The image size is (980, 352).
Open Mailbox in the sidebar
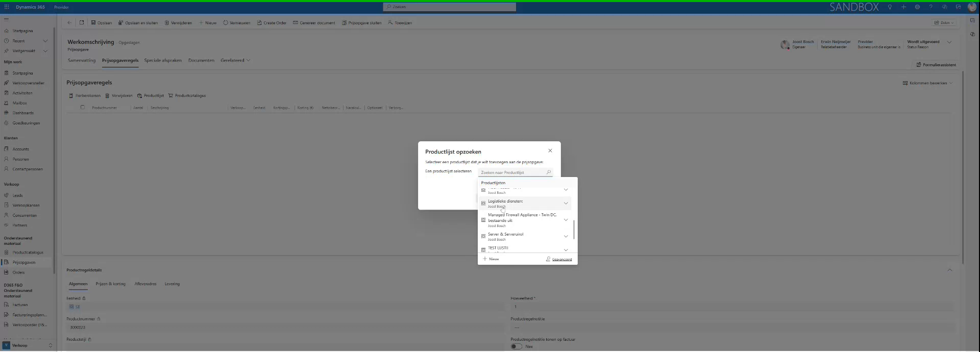[19, 103]
